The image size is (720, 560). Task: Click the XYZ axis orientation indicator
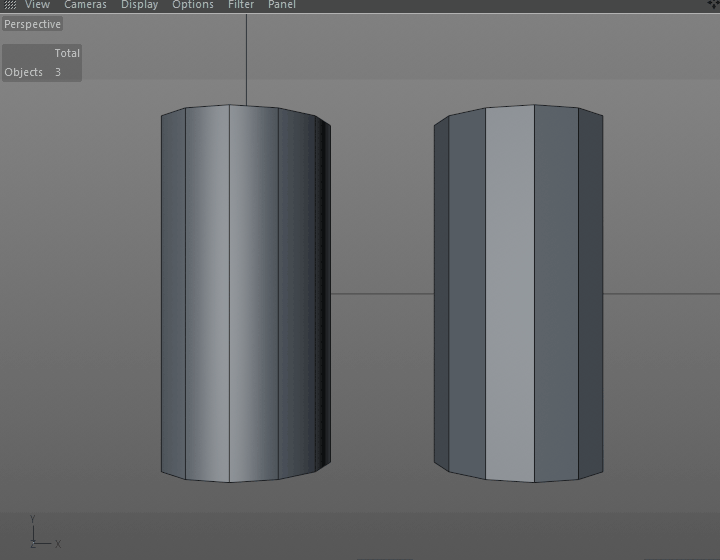click(45, 532)
